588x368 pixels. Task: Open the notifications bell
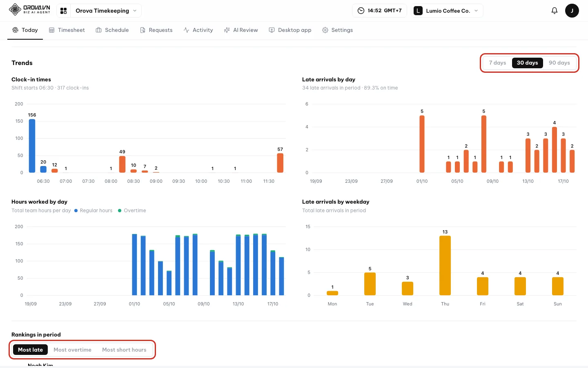555,11
